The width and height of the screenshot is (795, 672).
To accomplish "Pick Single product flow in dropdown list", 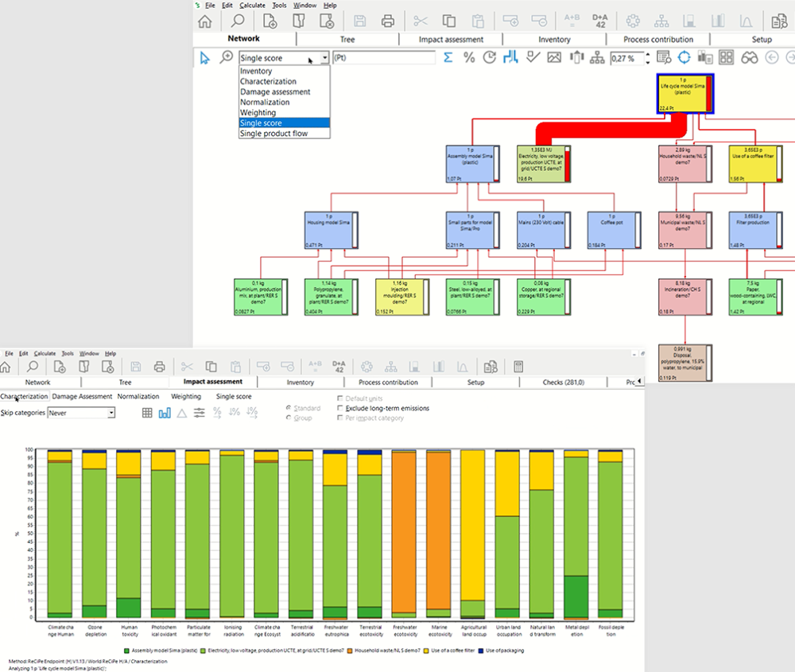I will click(x=273, y=134).
